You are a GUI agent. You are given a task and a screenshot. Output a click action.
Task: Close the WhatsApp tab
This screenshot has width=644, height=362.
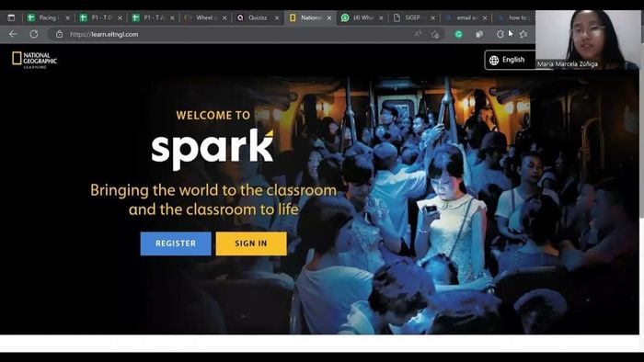[x=381, y=18]
